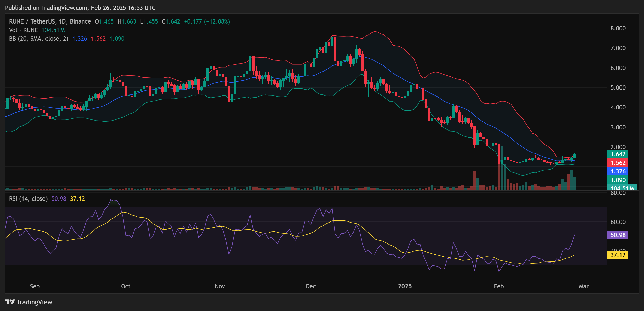Click the 104.51 M volume tag on axis
This screenshot has width=644, height=311.
(622, 187)
